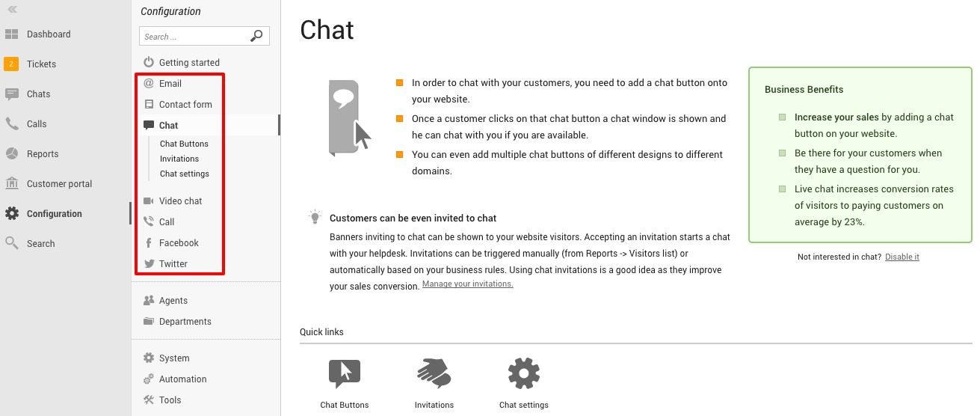Open the Dashboard grid icon
Viewport: 980px width, 416px height.
coord(11,34)
